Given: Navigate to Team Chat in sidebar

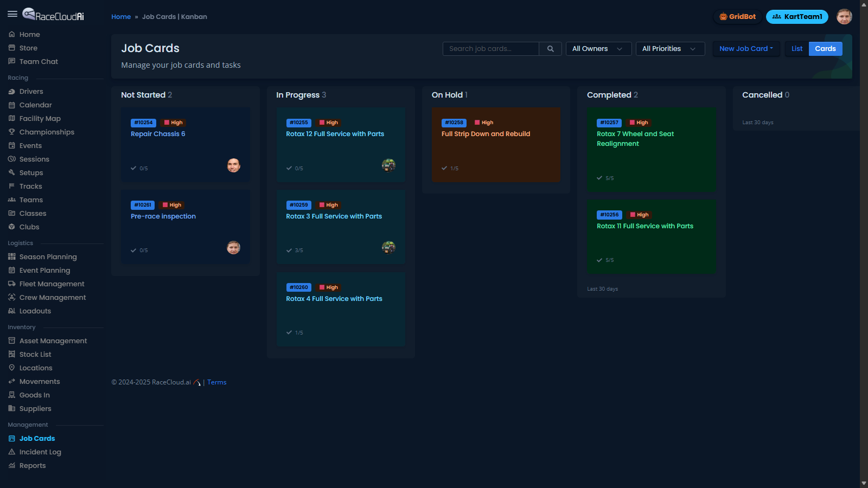Looking at the screenshot, I should point(38,61).
